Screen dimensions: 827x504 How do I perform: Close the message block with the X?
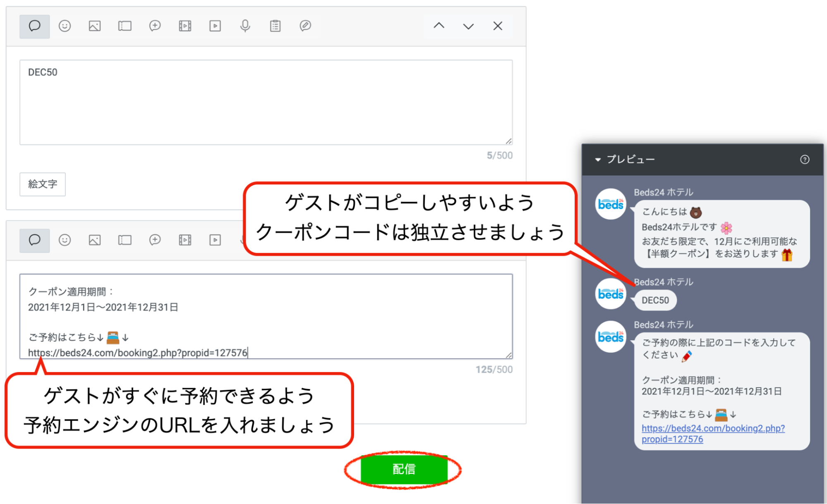pyautogui.click(x=497, y=26)
